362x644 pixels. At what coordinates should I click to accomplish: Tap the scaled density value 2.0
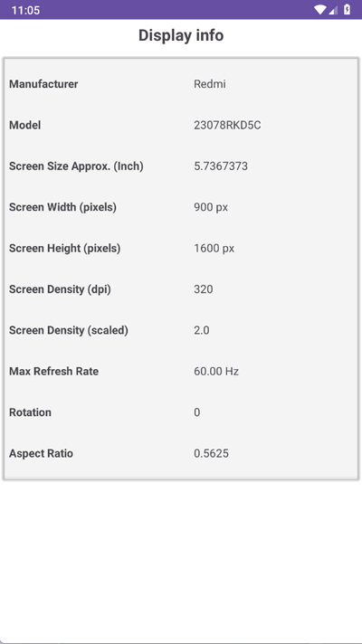201,330
